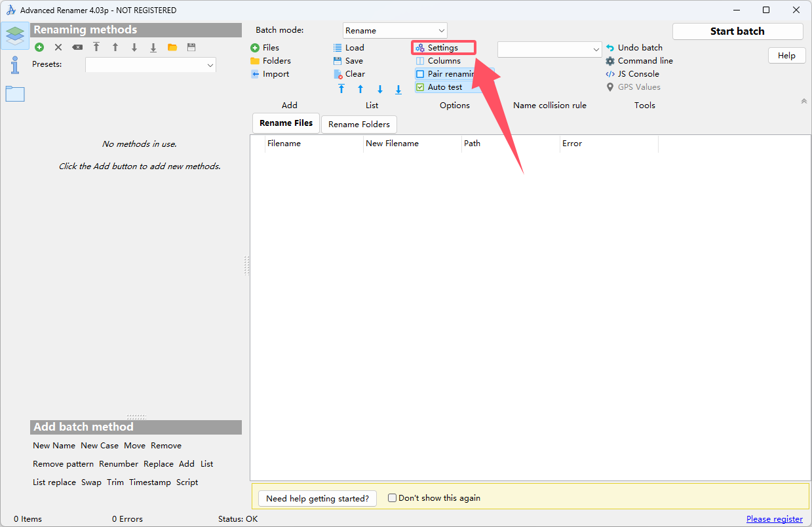
Task: Add Files to the list
Action: pos(265,48)
